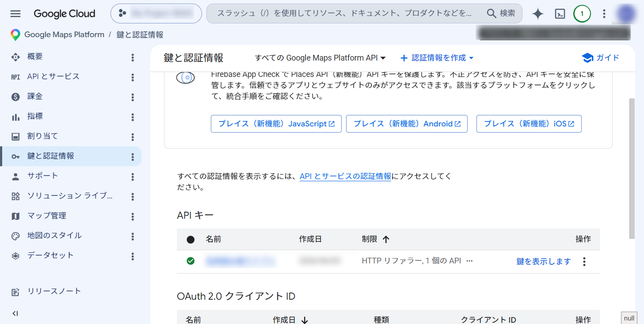The width and height of the screenshot is (644, 324).
Task: Click the Firebase App Check shield icon
Action: (x=186, y=77)
